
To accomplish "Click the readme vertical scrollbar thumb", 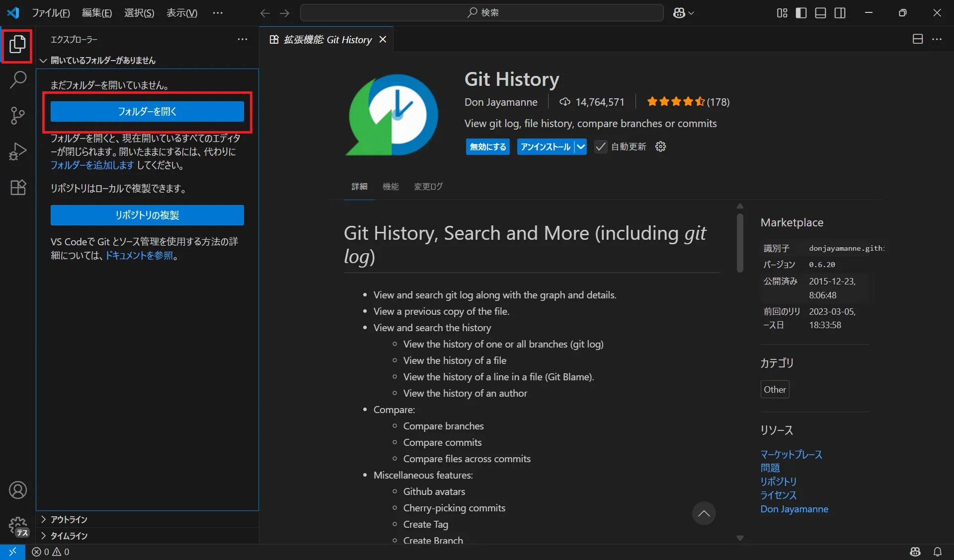I will coord(740,243).
